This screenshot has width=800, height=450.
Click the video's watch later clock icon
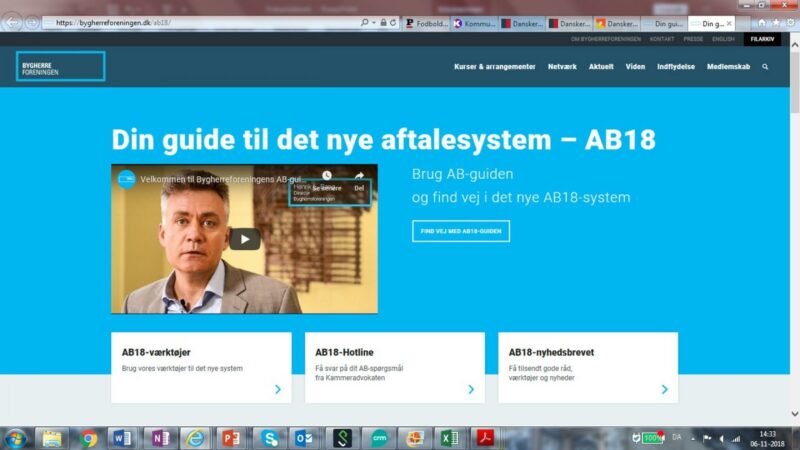326,177
